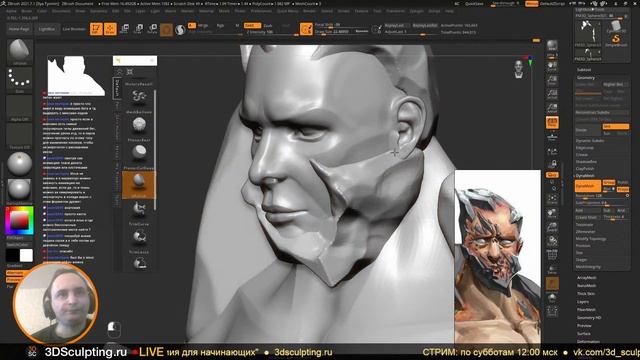The image size is (640, 360).
Task: Open the Document menu
Action: 61,11
